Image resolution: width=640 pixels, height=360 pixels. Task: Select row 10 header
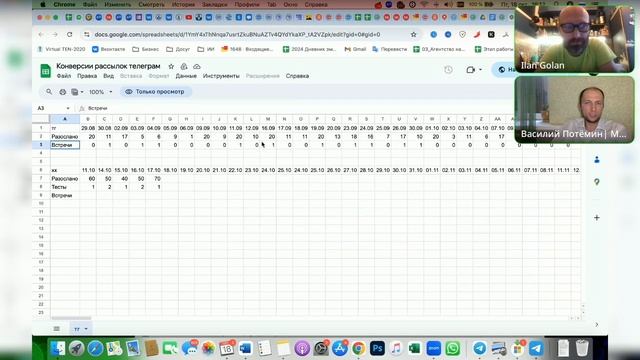[x=41, y=204]
